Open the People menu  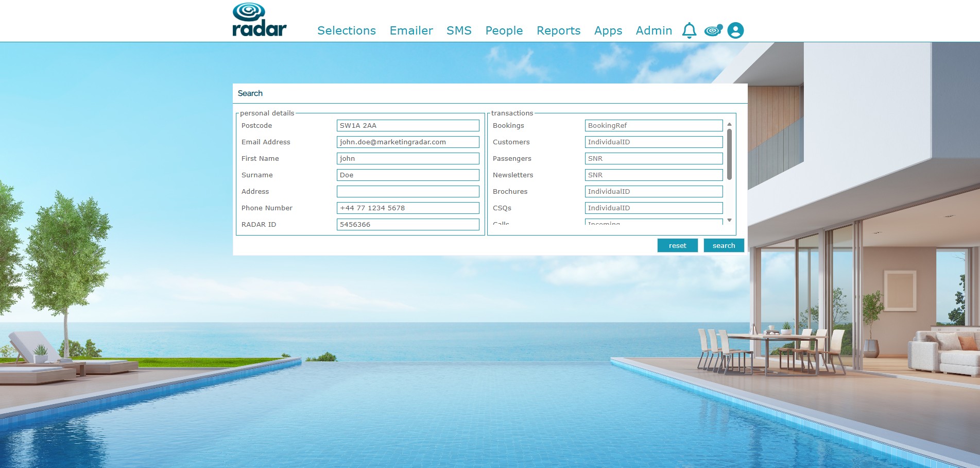[504, 30]
